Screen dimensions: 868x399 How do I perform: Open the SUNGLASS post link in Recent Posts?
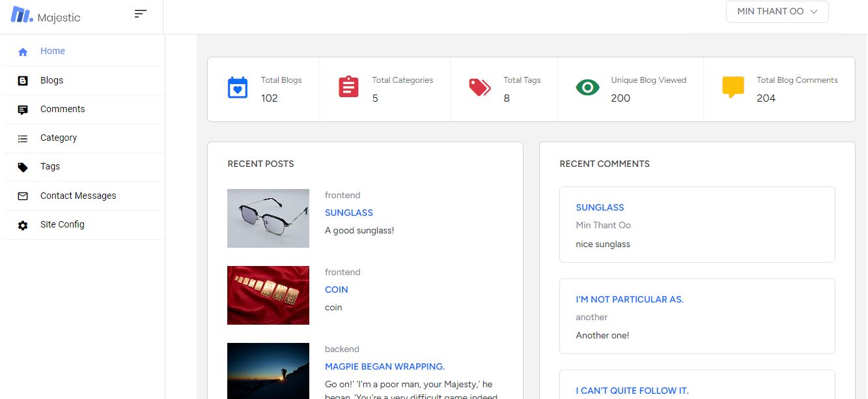pyautogui.click(x=349, y=213)
